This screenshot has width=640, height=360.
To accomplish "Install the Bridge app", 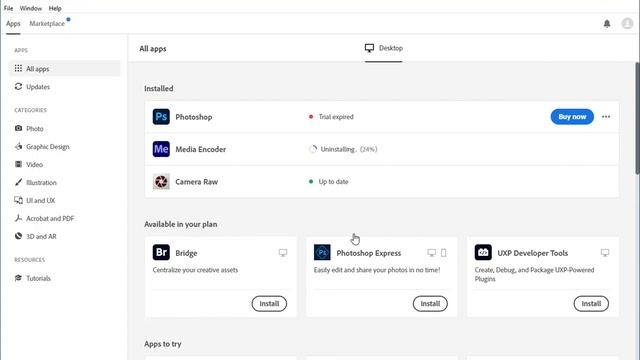I will pyautogui.click(x=269, y=304).
